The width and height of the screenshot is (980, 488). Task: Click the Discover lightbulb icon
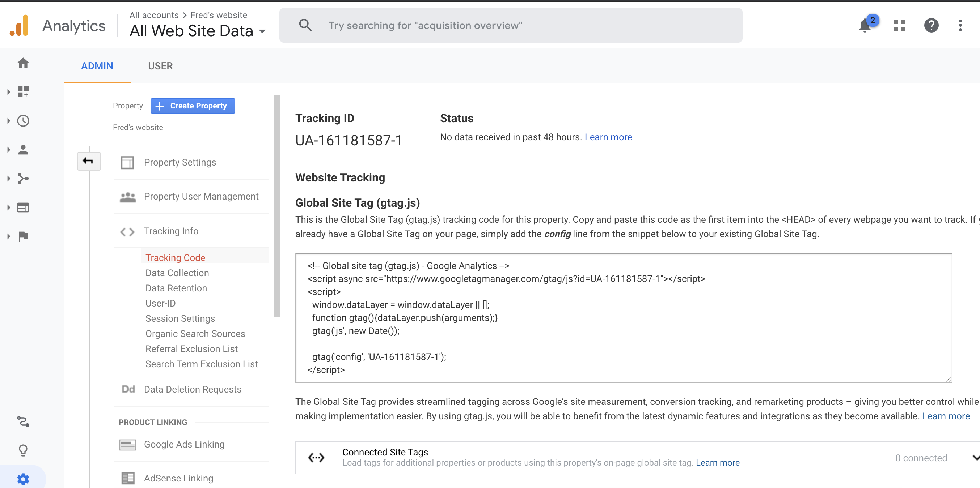click(x=23, y=450)
